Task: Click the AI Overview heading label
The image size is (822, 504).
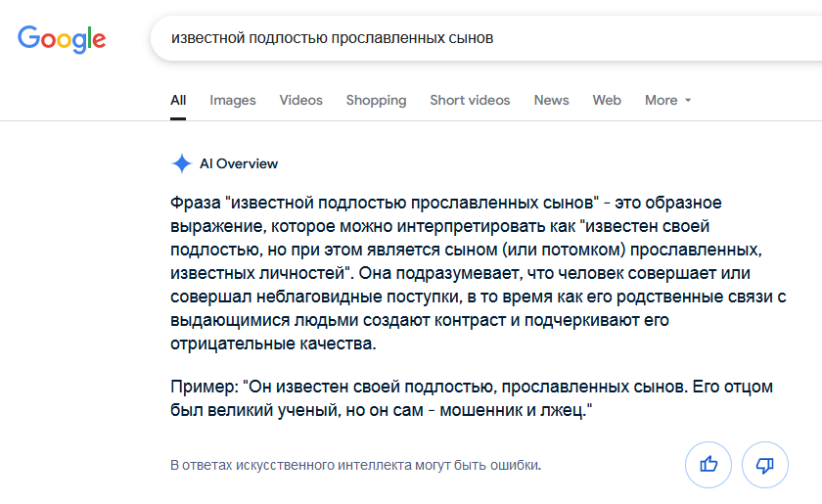Action: tap(239, 163)
